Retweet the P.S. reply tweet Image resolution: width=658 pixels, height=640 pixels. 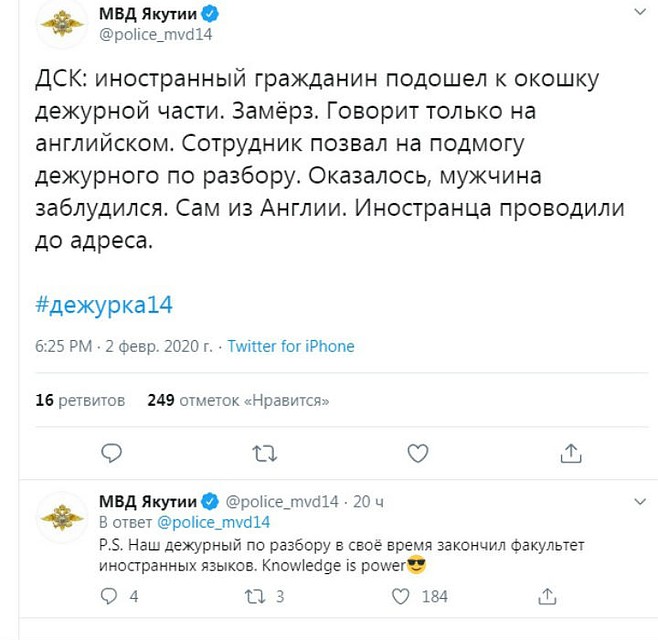(x=255, y=596)
